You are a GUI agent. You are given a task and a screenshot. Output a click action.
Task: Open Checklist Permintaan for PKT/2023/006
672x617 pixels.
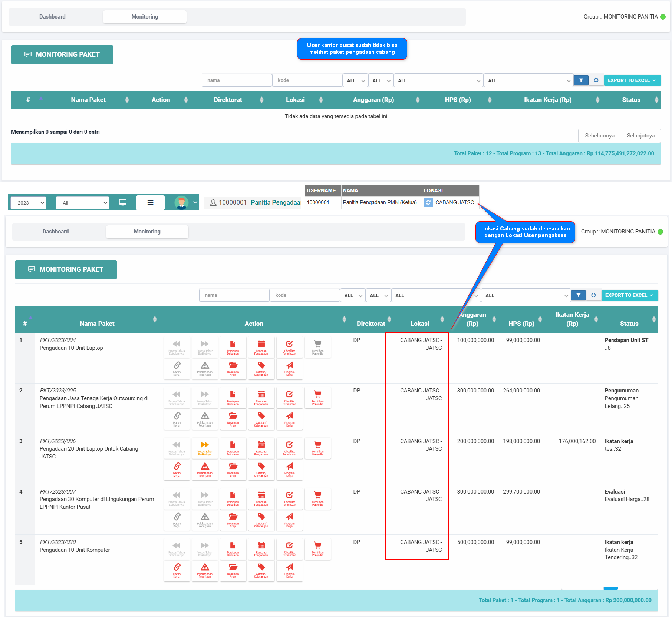pos(289,448)
